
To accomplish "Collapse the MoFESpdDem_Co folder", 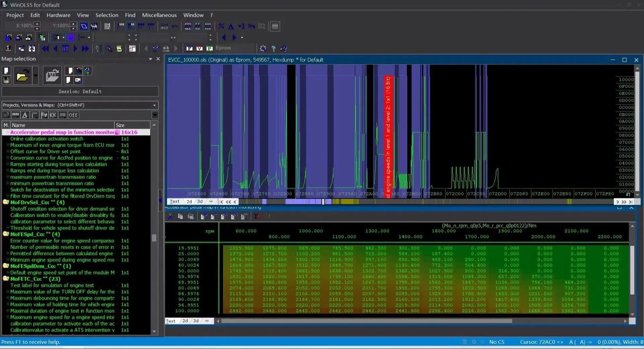I will pyautogui.click(x=6, y=266).
